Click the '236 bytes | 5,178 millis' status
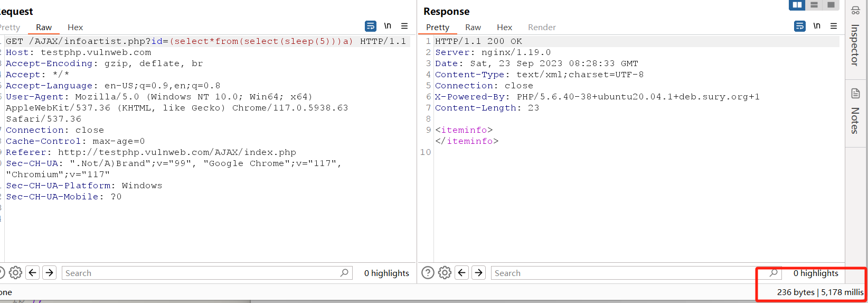This screenshot has width=868, height=303. pyautogui.click(x=820, y=292)
